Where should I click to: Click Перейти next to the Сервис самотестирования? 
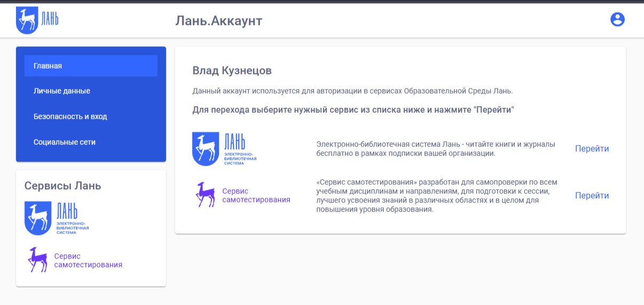tap(592, 196)
